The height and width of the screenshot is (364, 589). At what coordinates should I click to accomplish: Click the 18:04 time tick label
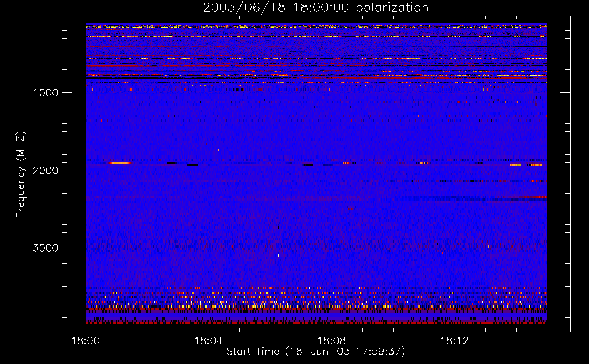(x=208, y=341)
